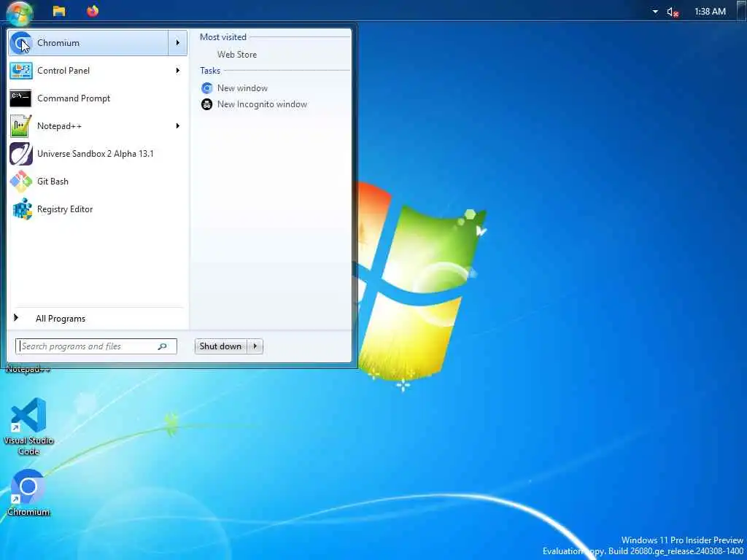This screenshot has width=747, height=560.
Task: Select the Chromium desktop shortcut
Action: [x=28, y=493]
